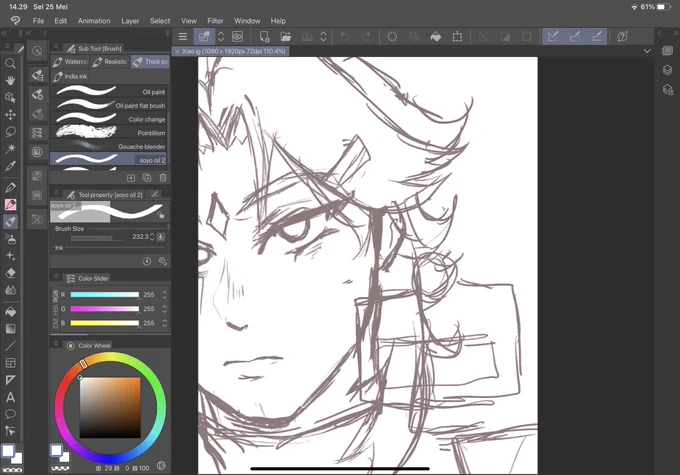
Task: Adjust Brush Size stepper arrows
Action: [x=152, y=237]
